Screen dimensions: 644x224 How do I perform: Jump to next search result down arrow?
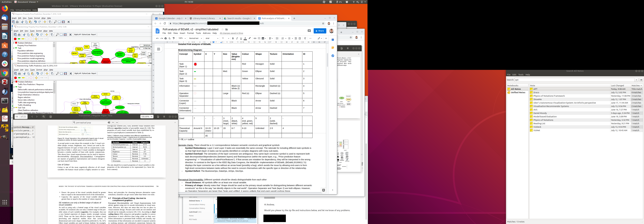click(x=117, y=123)
